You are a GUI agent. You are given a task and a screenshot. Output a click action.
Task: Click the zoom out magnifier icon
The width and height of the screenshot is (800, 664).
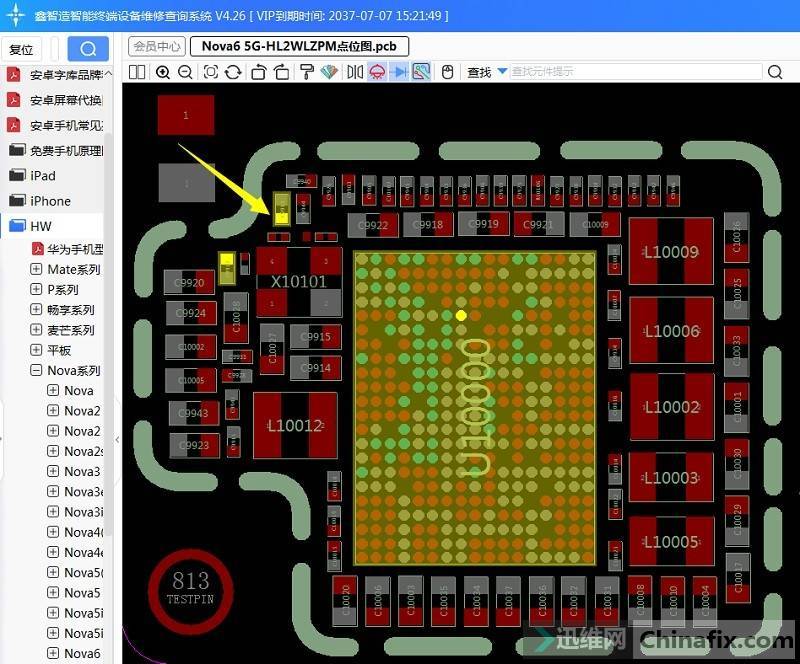click(186, 72)
